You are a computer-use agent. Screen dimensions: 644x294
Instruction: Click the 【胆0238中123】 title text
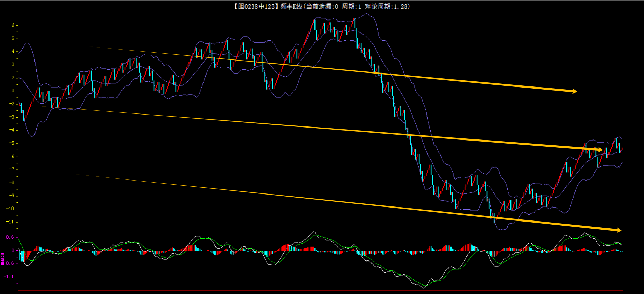point(256,6)
